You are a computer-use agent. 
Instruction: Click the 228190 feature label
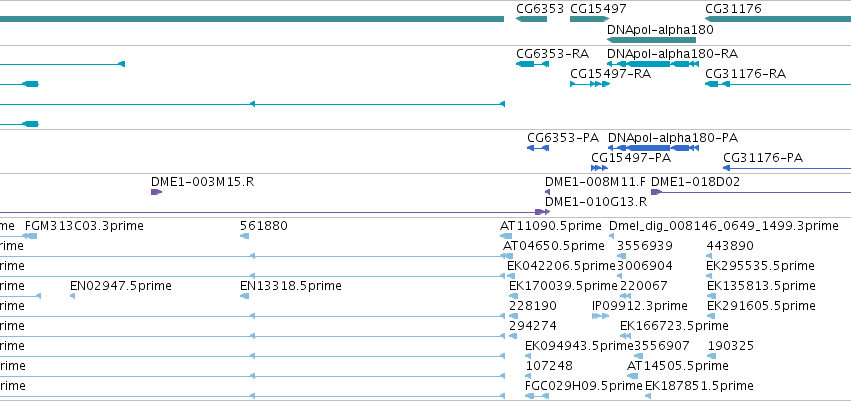[x=532, y=306]
